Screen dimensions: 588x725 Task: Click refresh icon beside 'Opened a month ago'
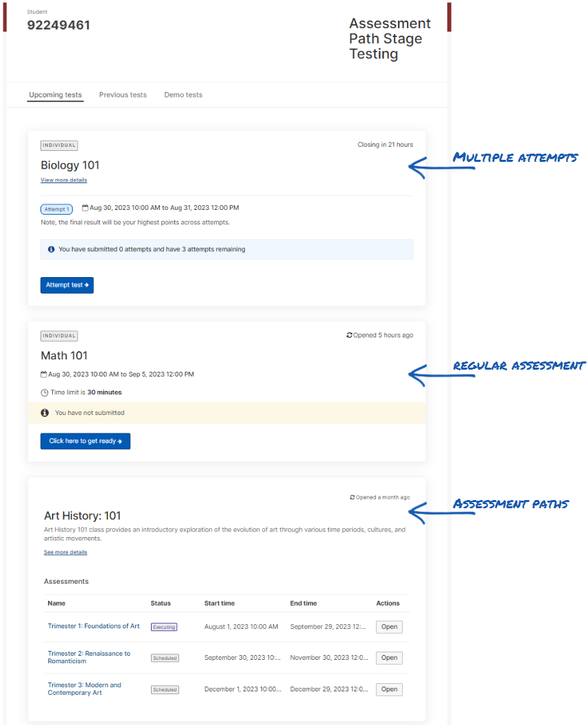coord(352,497)
